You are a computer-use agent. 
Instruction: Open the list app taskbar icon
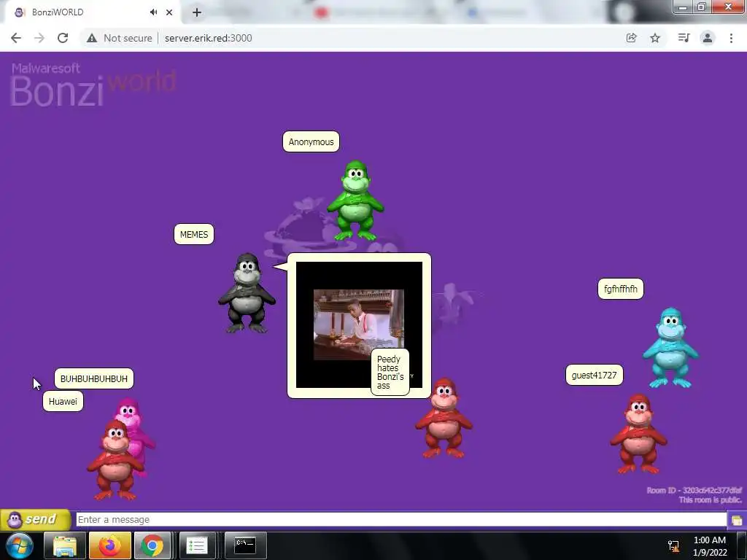(x=196, y=545)
